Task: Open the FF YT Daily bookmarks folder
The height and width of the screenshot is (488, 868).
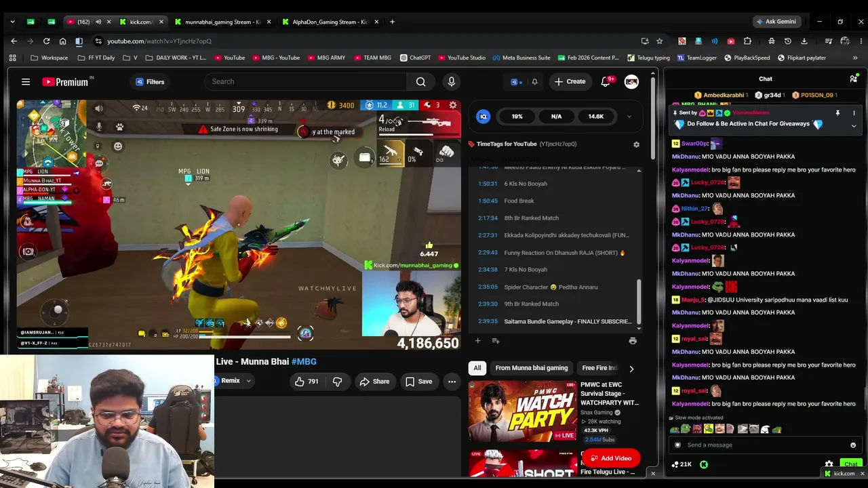Action: coord(96,58)
